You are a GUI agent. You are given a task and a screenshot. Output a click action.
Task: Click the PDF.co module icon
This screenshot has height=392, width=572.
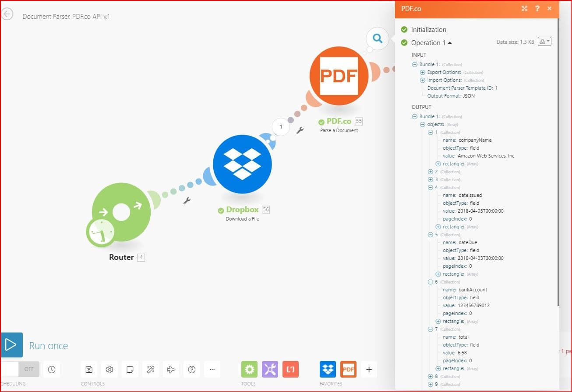point(339,76)
